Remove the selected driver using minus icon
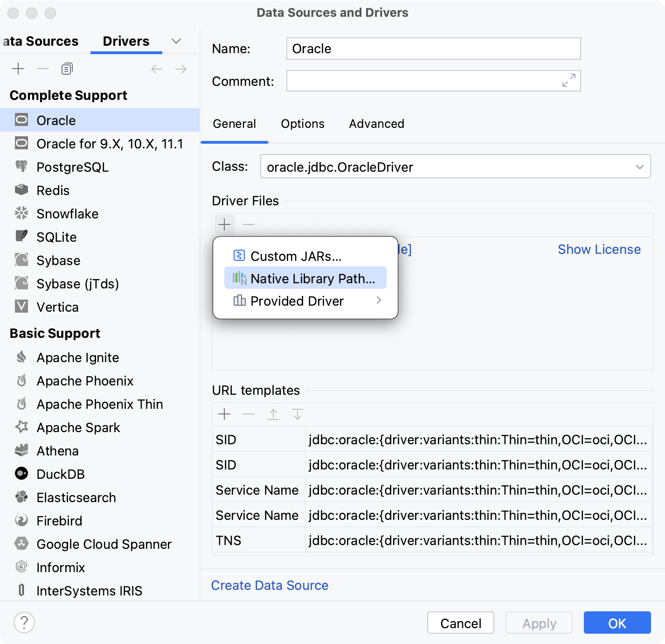665x644 pixels. (x=42, y=68)
